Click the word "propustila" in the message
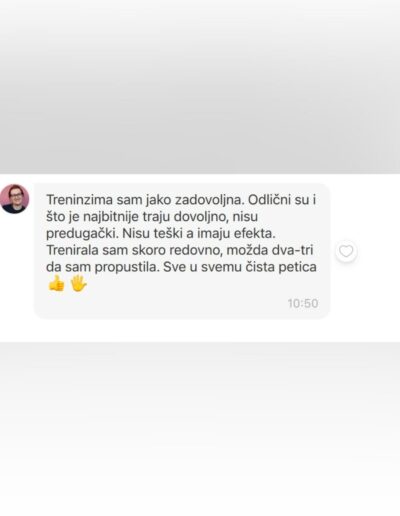Image resolution: width=400 pixels, height=516 pixels. pos(126,267)
